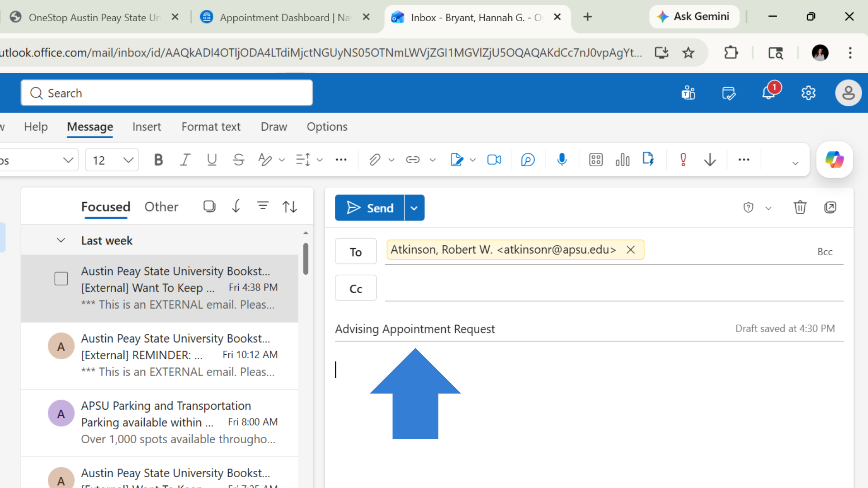Mark the message as high importance
Screen dimensions: 868x488
click(x=683, y=160)
